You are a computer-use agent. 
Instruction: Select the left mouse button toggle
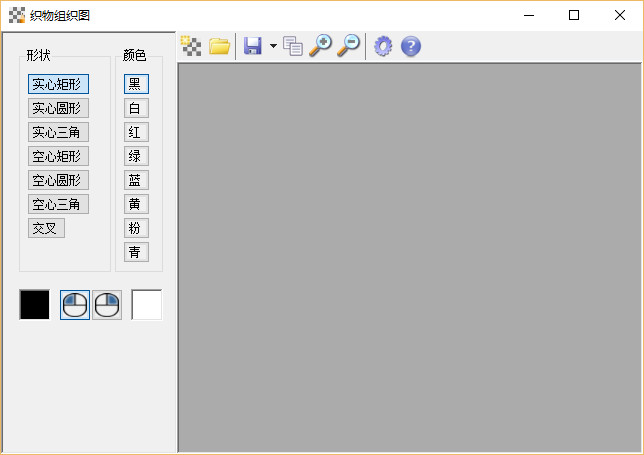pos(75,305)
